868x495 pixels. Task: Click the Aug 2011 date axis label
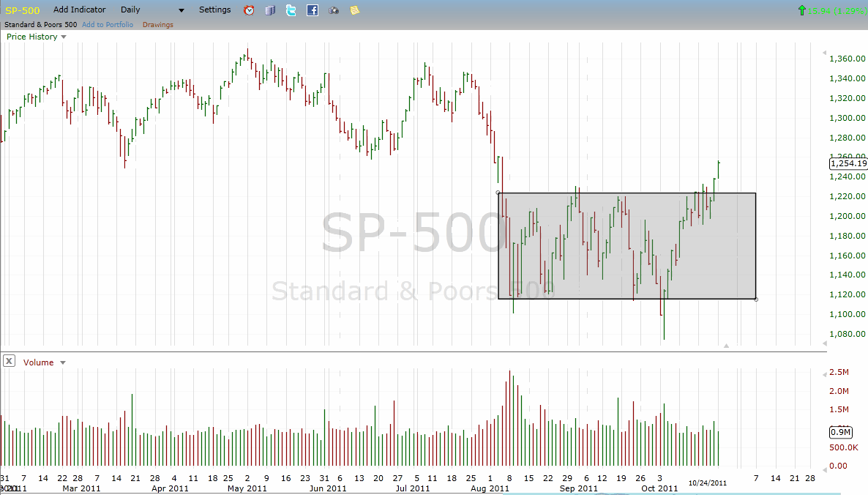coord(490,488)
